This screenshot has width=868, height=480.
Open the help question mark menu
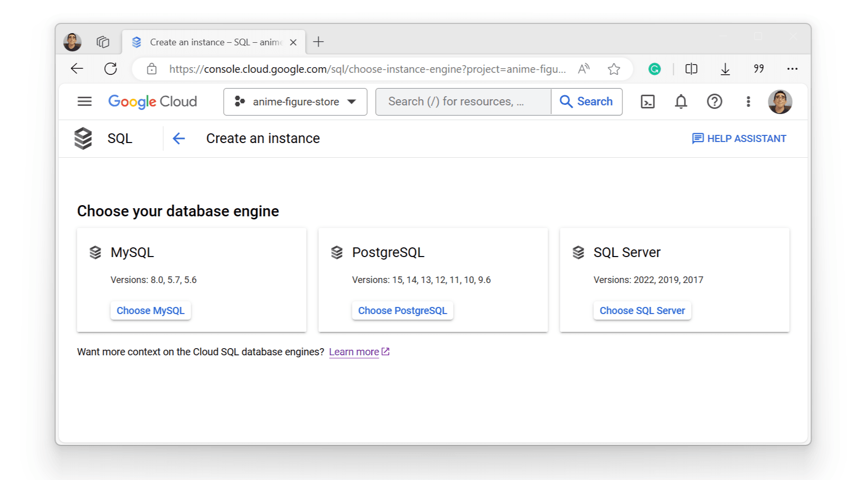(714, 102)
